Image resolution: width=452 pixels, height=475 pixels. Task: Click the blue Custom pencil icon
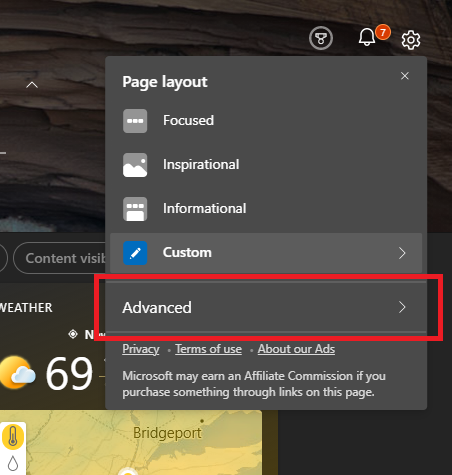[x=135, y=253]
